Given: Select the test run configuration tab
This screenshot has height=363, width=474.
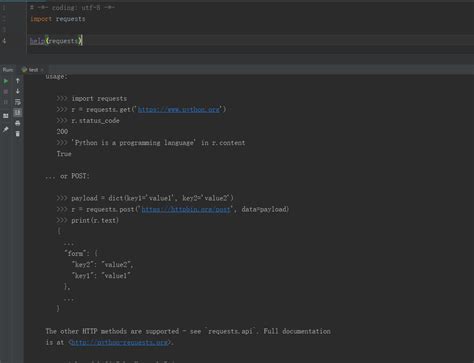Looking at the screenshot, I should pos(30,70).
